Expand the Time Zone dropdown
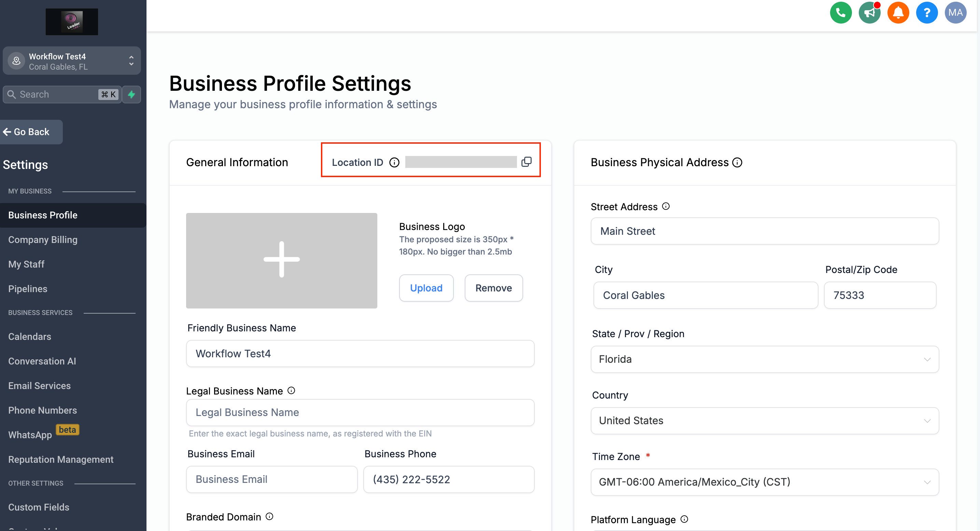Screen dimensions: 980x531 coord(764,482)
